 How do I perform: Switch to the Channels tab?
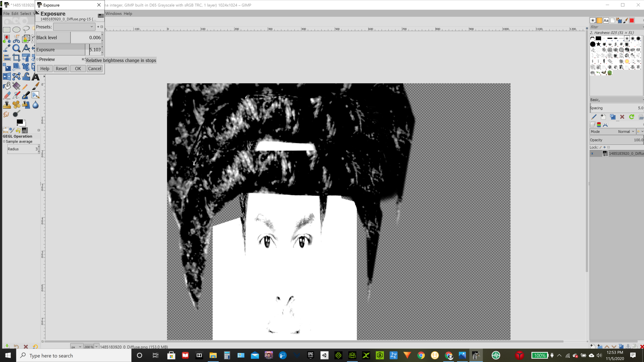(x=599, y=125)
